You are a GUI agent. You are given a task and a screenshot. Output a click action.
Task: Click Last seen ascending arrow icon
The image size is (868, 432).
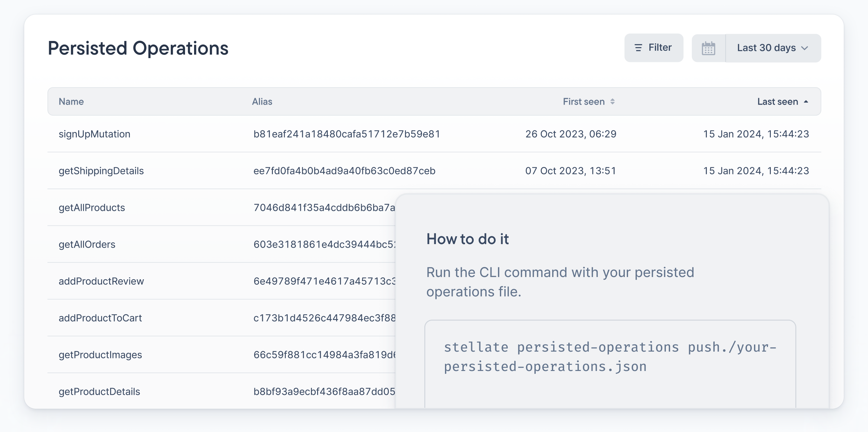coord(806,101)
